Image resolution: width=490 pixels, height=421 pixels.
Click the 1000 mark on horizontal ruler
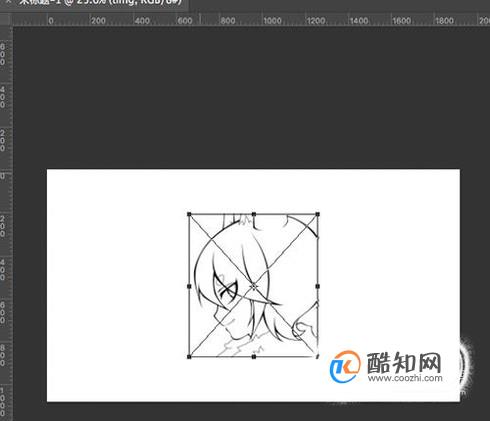pyautogui.click(x=272, y=21)
